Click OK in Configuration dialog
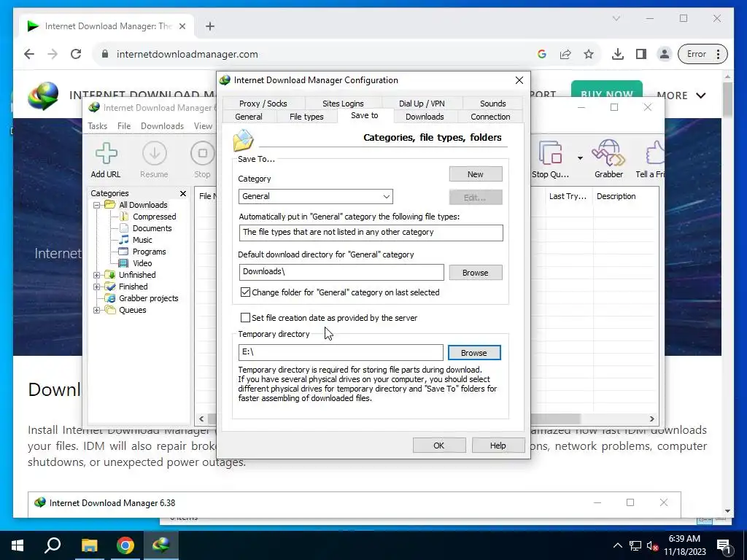This screenshot has width=747, height=560. tap(438, 446)
